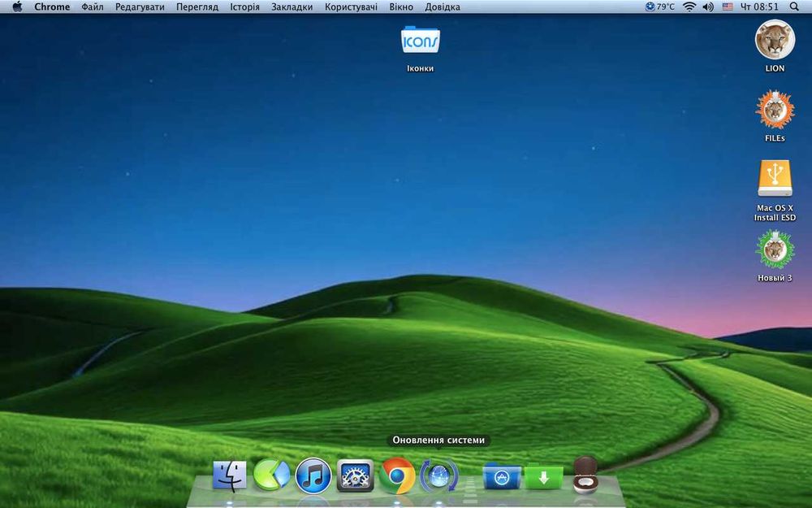Open the Закладки menu

tap(292, 7)
